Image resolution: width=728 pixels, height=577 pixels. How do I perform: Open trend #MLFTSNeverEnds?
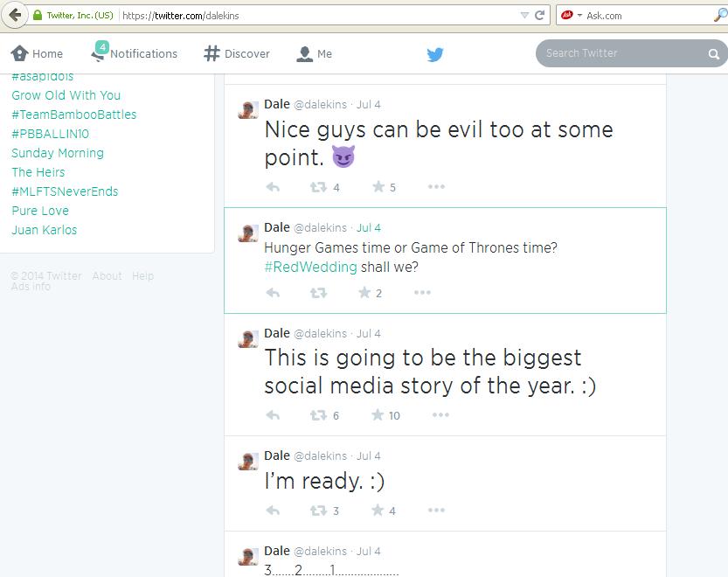[65, 191]
